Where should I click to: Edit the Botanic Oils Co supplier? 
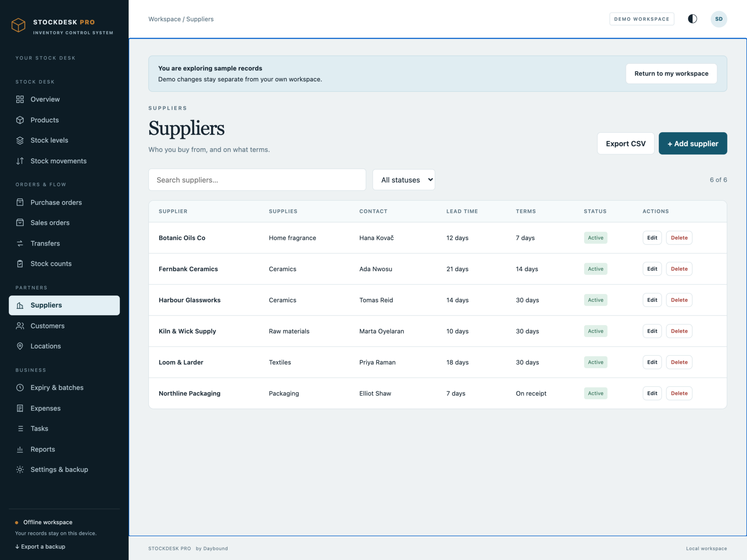652,238
